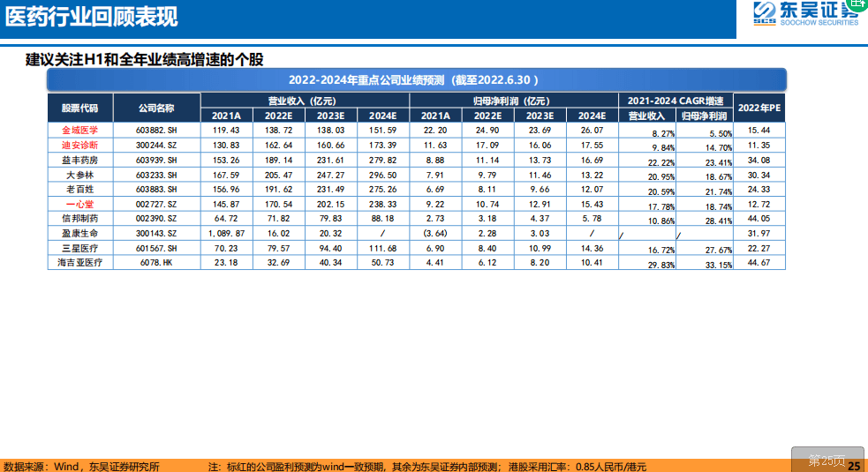The image size is (868, 472).
Task: Click stock code 300143.SZ
Action: click(x=156, y=234)
